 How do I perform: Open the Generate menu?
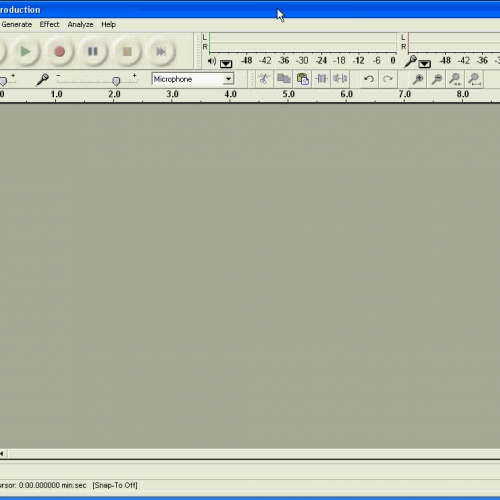point(17,24)
